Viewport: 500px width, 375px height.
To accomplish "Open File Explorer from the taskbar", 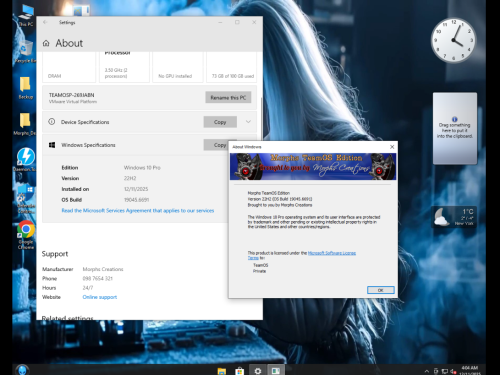I will (222, 371).
